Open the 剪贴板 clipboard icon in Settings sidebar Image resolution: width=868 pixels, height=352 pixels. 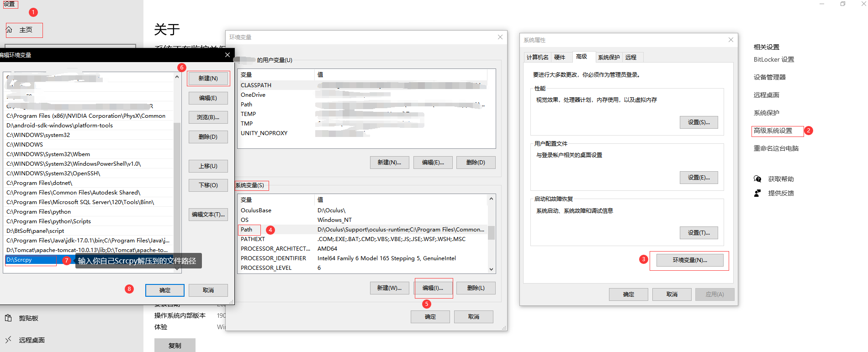(8, 318)
